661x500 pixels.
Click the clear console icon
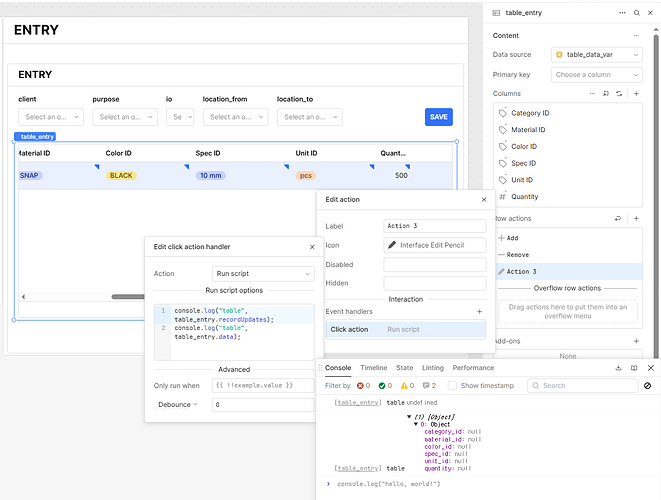point(647,385)
